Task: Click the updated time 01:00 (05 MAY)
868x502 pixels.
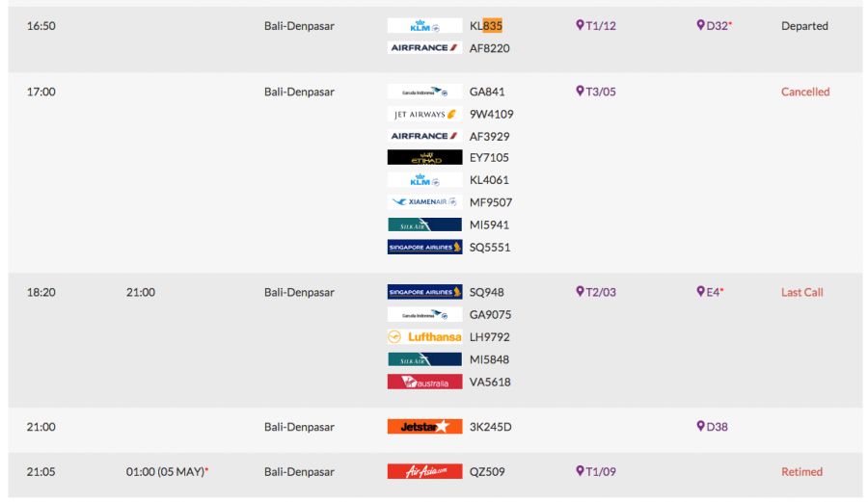Action: 167,471
